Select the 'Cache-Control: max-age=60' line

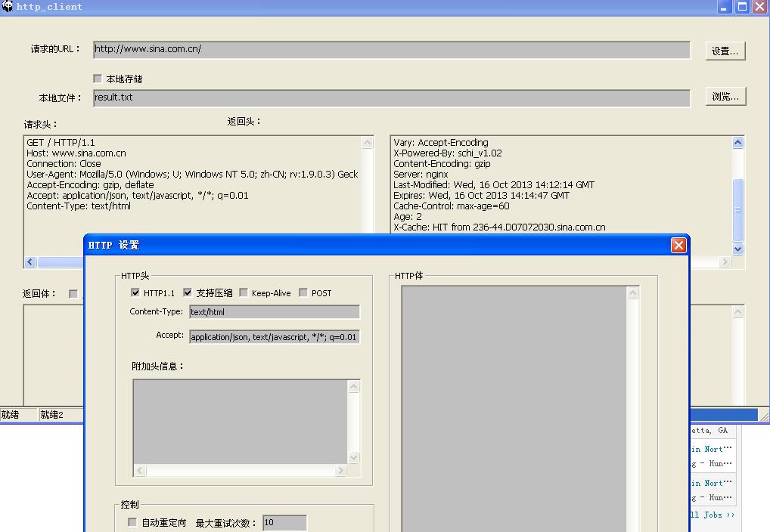452,206
